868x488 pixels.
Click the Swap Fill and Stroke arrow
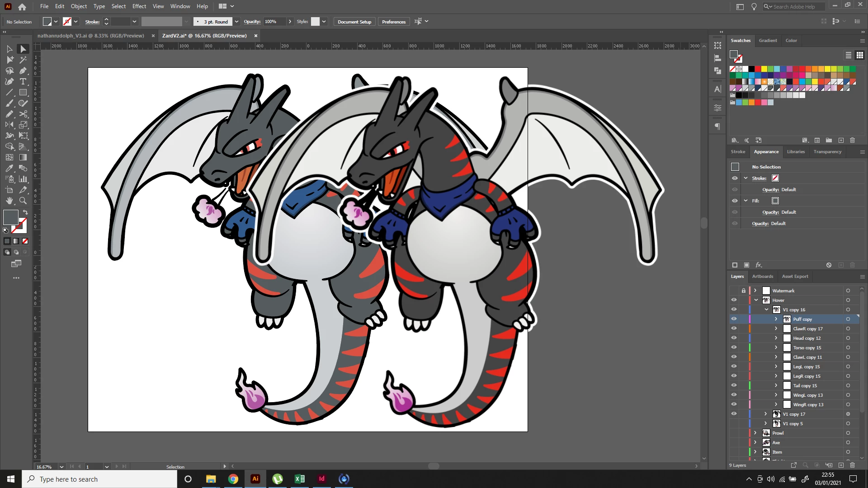point(25,212)
